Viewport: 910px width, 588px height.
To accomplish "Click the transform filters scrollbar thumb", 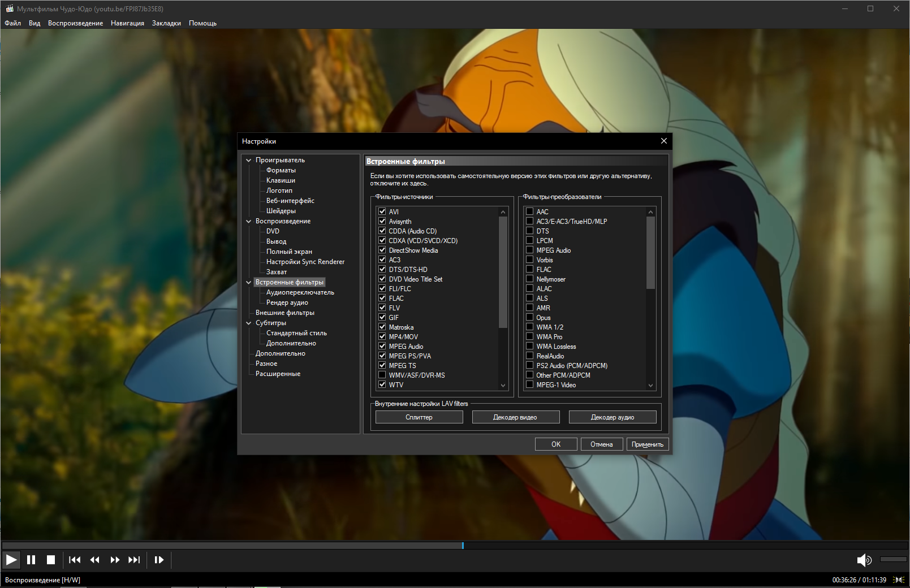I will tap(650, 253).
